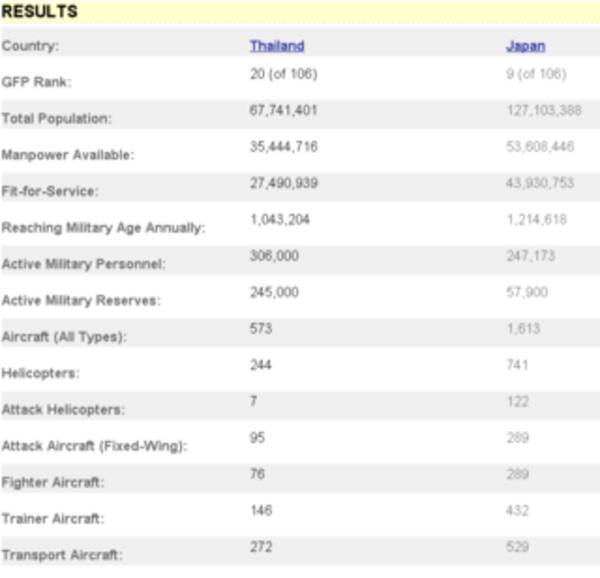Click Thailand's total population 67,741,401
The height and width of the screenshot is (578, 600).
pyautogui.click(x=283, y=110)
